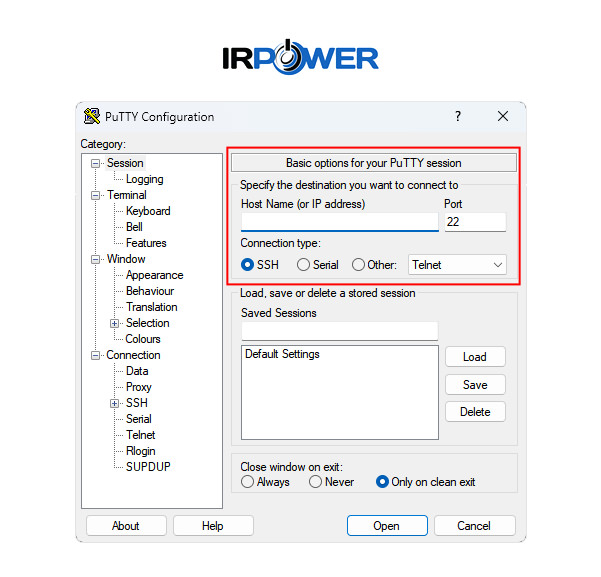Open the Telnet protocol dropdown
Viewport: 601px width, 577px height.
click(x=458, y=265)
